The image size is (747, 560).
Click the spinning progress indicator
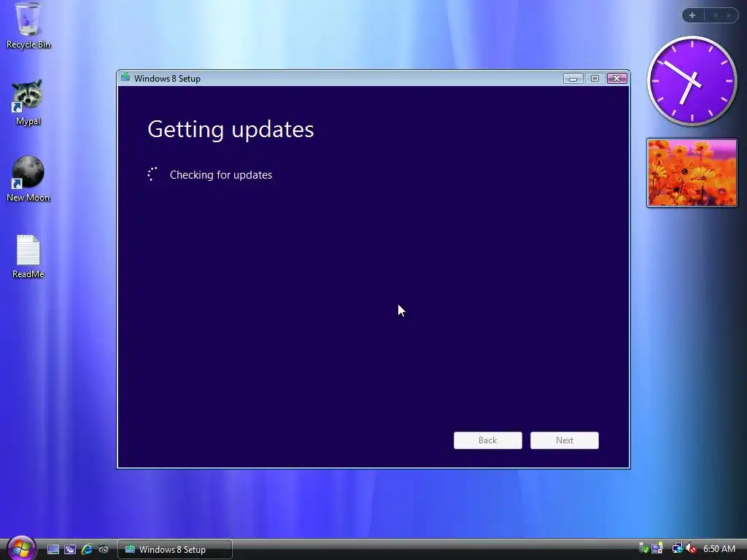click(x=152, y=174)
